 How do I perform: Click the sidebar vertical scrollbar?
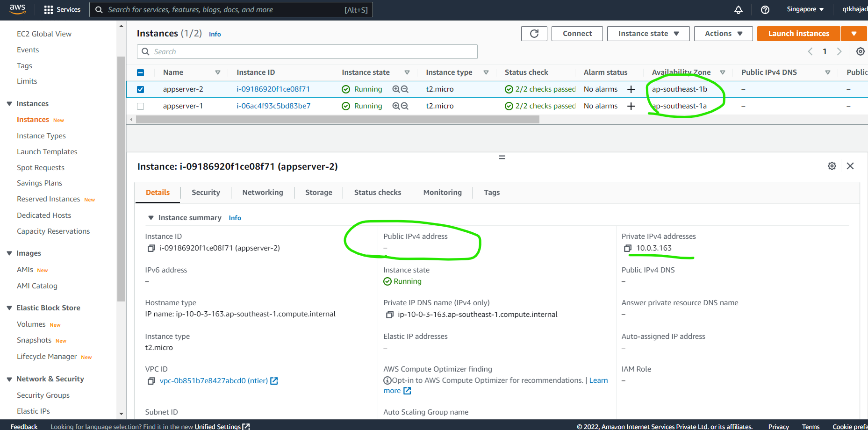click(122, 179)
